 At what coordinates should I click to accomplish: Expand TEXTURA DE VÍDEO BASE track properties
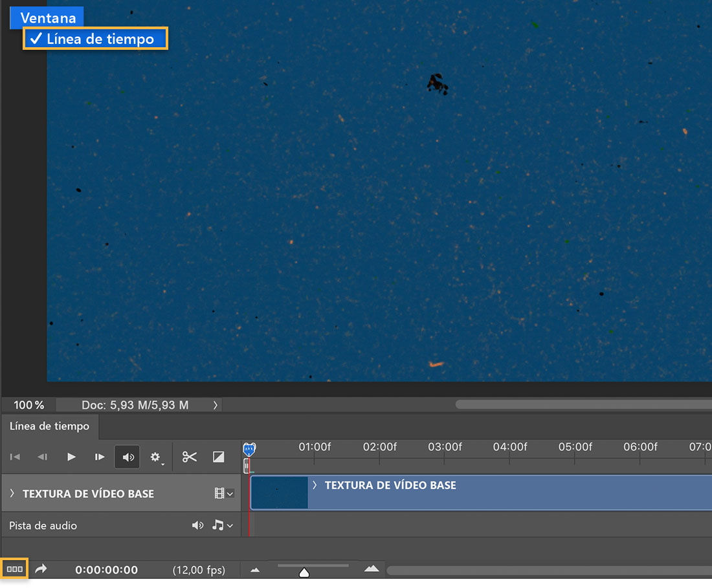coord(12,493)
